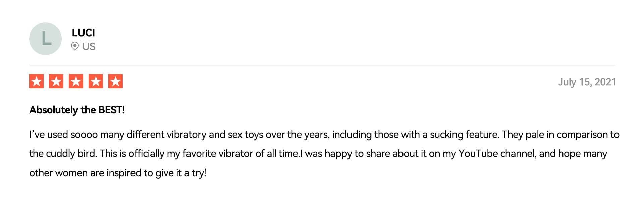The height and width of the screenshot is (201, 644).
Task: Click the phrase 'cuddly bird' in the review
Action: coord(71,154)
